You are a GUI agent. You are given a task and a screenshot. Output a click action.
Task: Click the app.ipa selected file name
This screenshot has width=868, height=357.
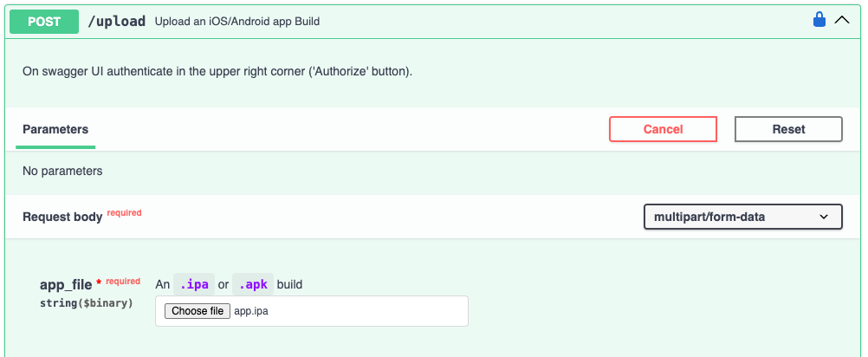pos(251,311)
